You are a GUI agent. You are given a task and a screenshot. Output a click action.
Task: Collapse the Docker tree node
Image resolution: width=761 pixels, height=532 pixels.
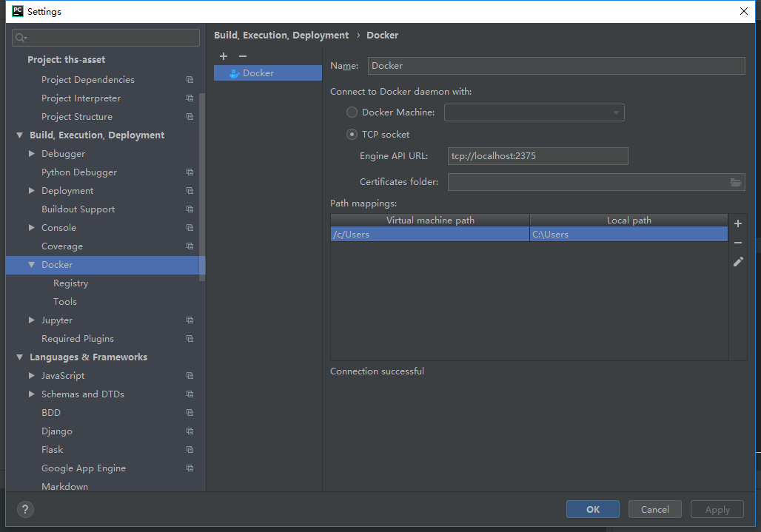[x=32, y=265]
